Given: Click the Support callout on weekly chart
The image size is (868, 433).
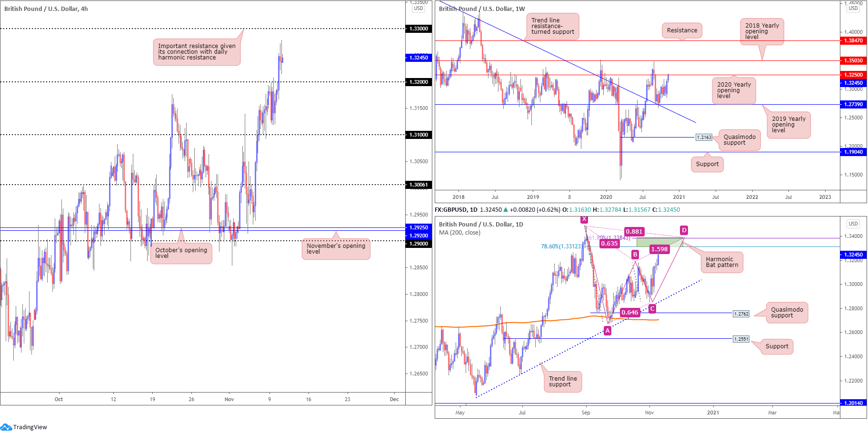Looking at the screenshot, I should point(707,164).
